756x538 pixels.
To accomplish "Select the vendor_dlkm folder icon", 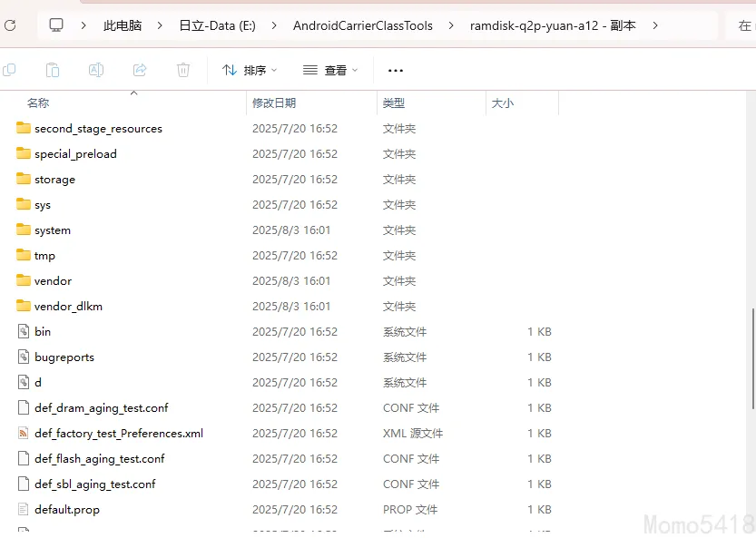I will pos(25,307).
